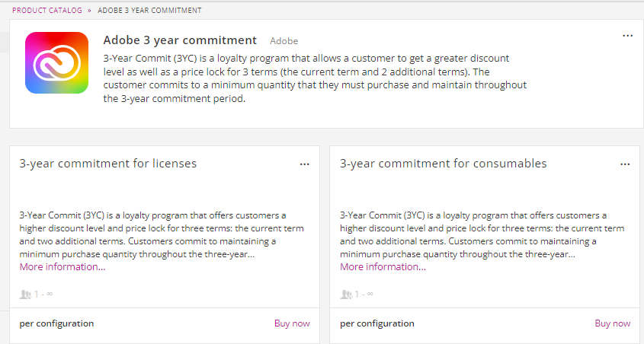Click per configuration label in licenses card
Image resolution: width=644 pixels, height=344 pixels.
[56, 323]
